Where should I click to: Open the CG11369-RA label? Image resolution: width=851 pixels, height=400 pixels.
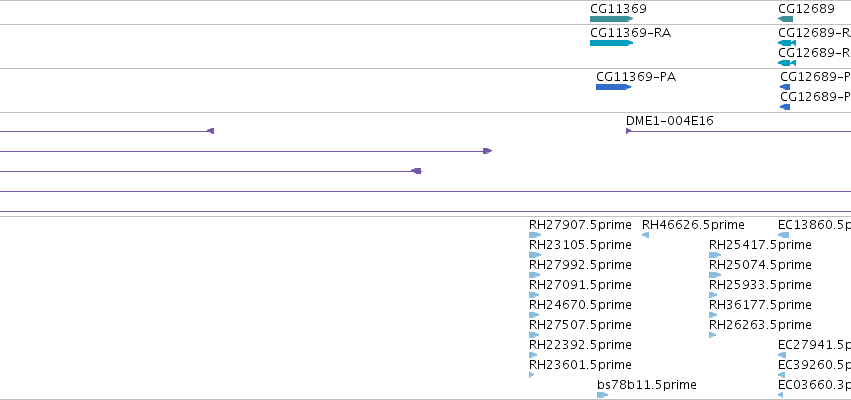pos(631,33)
